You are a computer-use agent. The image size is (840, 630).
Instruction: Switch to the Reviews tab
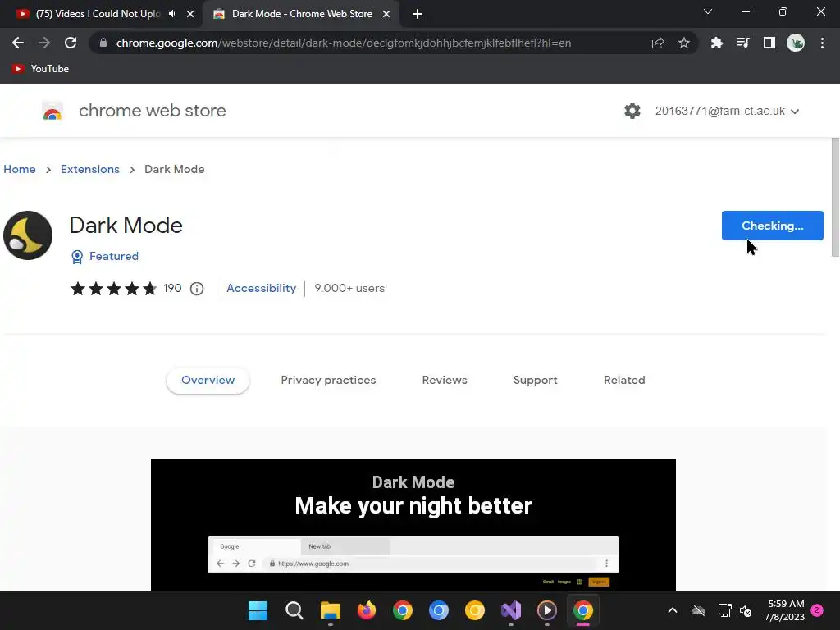point(445,381)
